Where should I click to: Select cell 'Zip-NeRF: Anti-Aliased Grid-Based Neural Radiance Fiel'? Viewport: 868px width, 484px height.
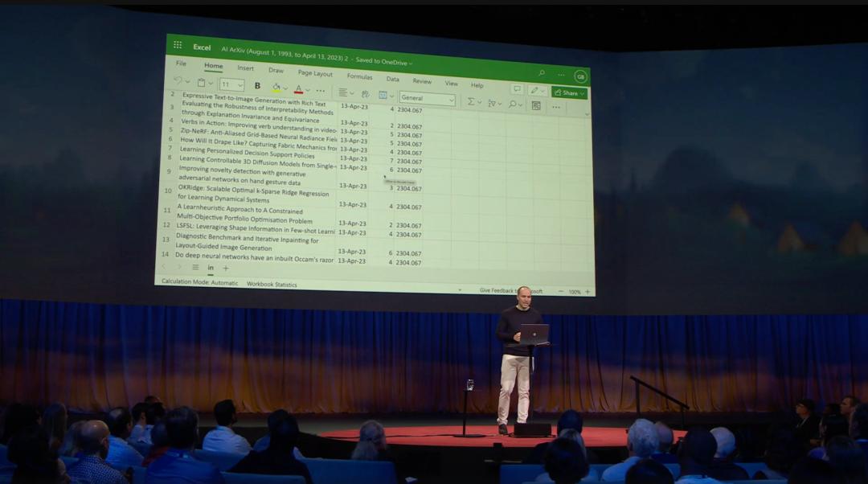tap(259, 134)
